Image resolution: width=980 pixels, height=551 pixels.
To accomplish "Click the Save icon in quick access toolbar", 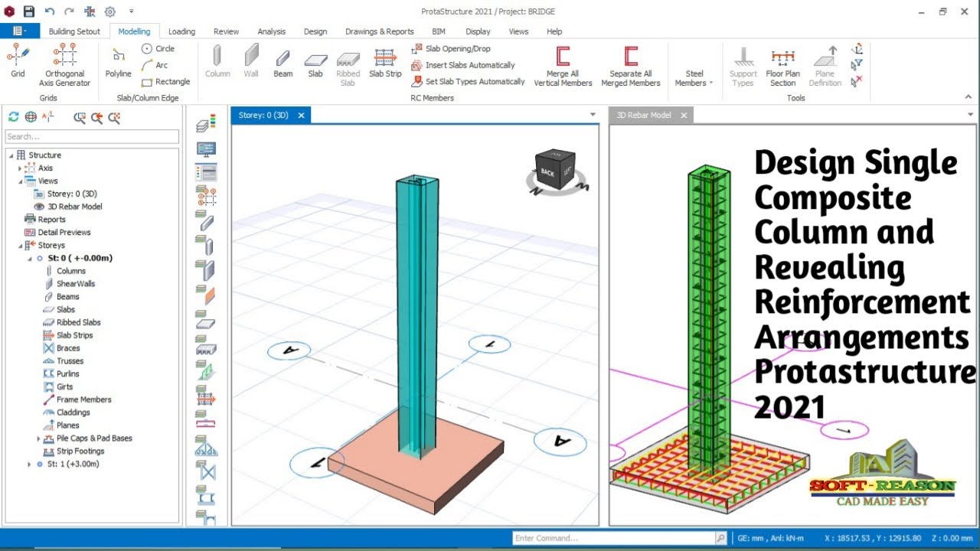I will (29, 11).
